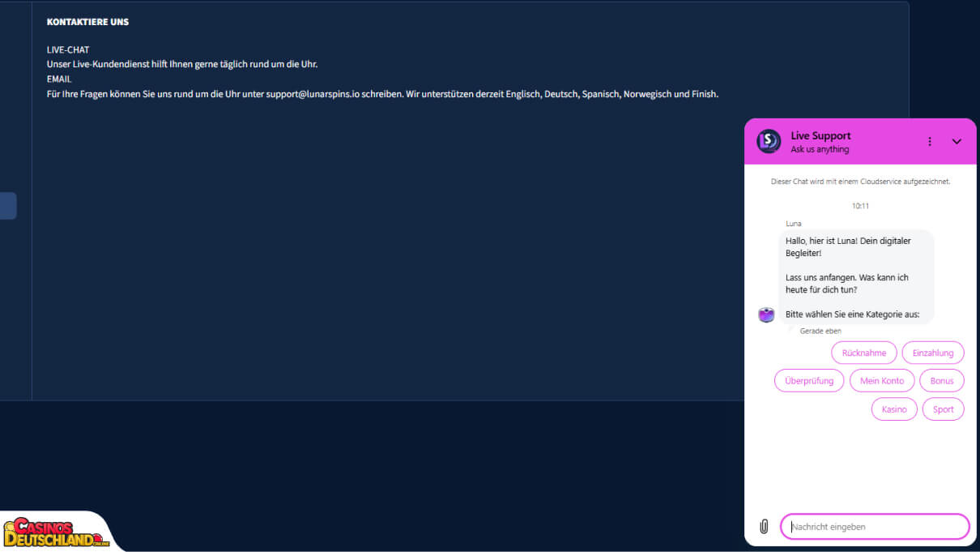Screen dimensions: 980x552
Task: Minimize the Live Support chat with chevron
Action: point(957,141)
